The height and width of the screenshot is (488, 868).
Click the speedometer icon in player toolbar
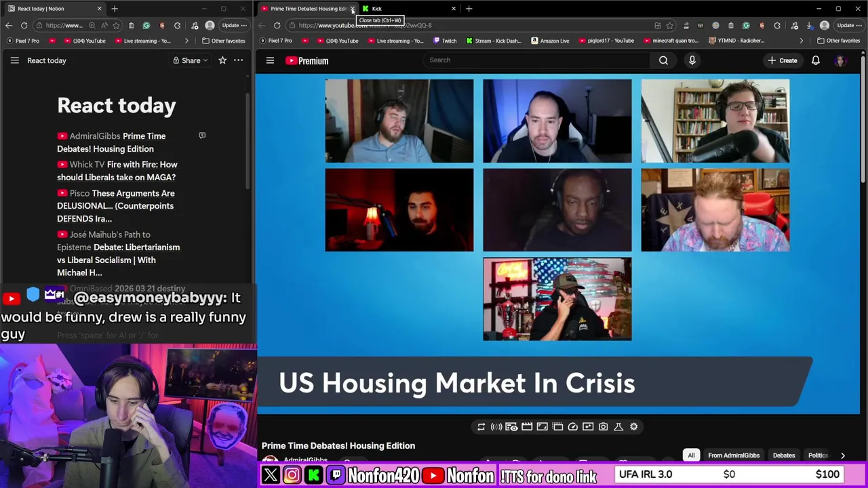572,426
